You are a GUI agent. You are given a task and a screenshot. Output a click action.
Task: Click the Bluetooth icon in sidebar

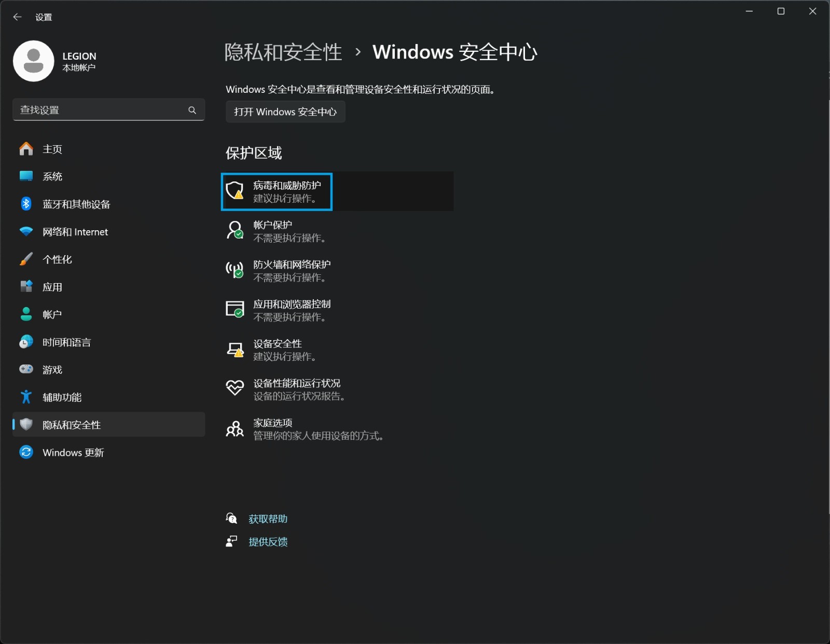26,204
